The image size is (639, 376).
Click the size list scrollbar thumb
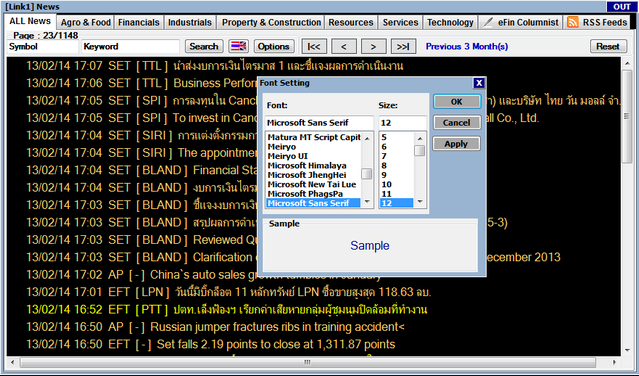click(420, 151)
